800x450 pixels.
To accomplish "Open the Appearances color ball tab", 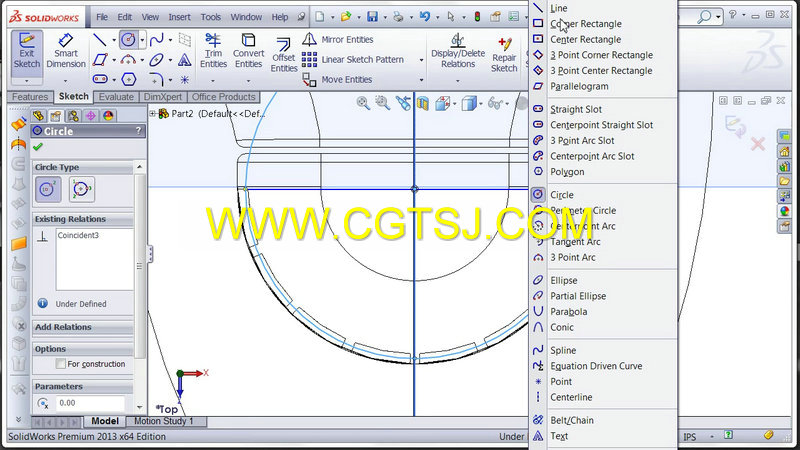I will (108, 116).
